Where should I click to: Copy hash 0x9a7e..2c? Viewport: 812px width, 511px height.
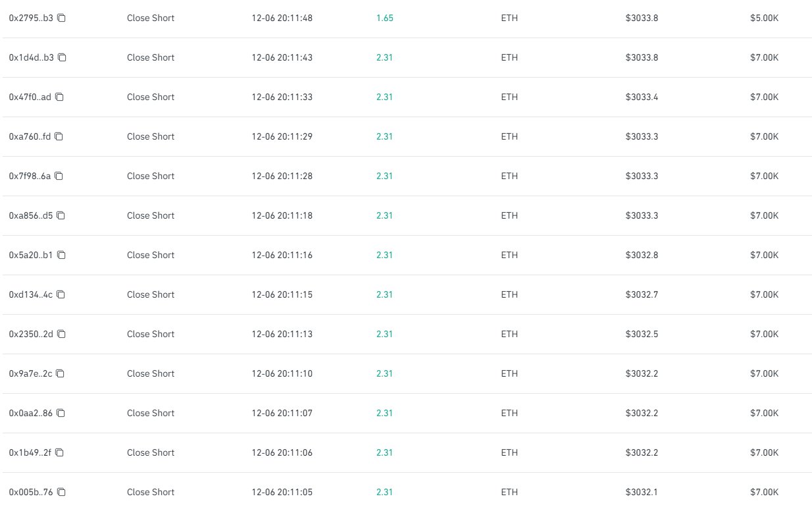(60, 373)
